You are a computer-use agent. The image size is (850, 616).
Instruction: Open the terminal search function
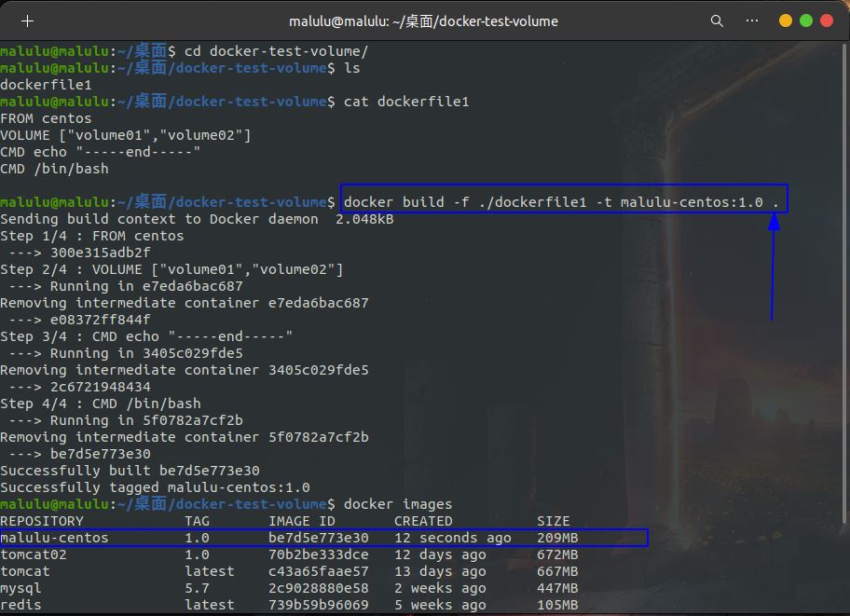[x=716, y=20]
